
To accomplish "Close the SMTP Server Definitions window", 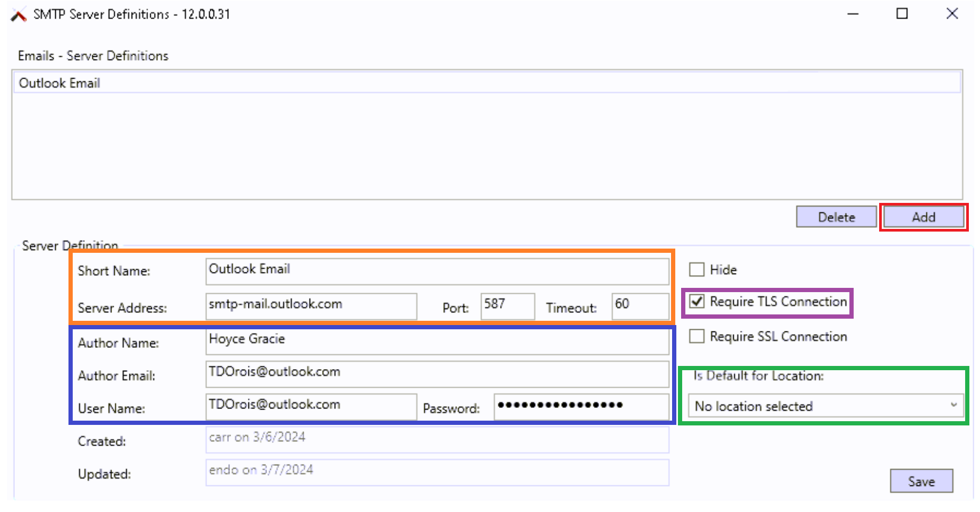I will (x=952, y=14).
